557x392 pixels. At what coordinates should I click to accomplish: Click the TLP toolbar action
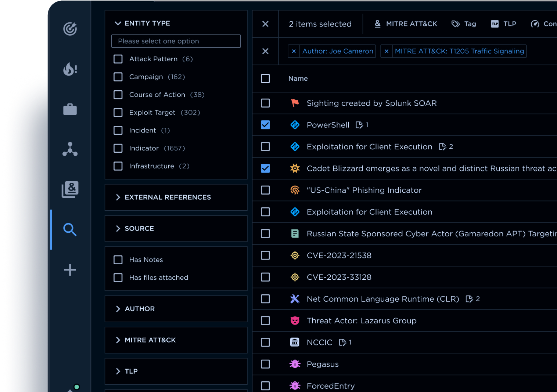pyautogui.click(x=504, y=24)
